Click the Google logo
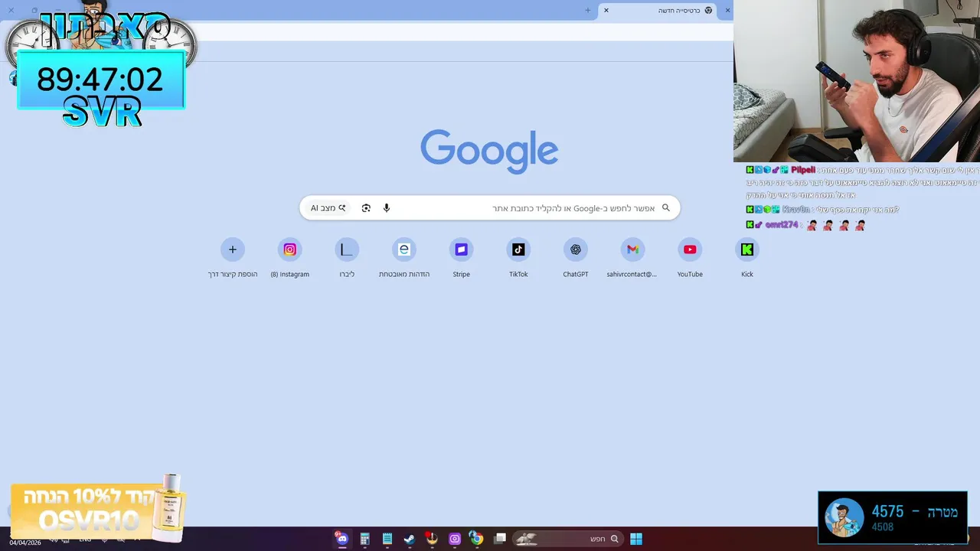This screenshot has width=980, height=551. pos(489,152)
